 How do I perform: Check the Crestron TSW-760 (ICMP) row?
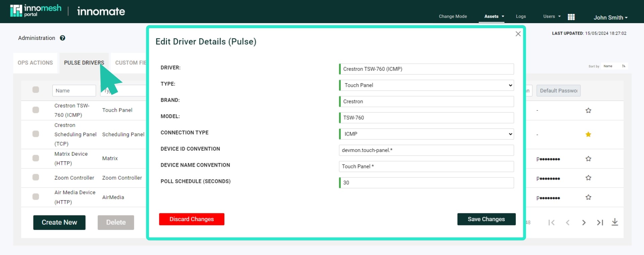(36, 110)
